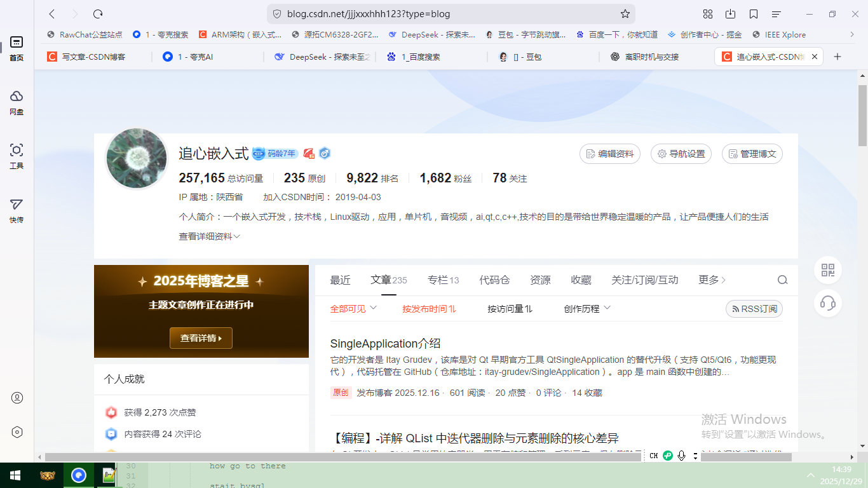The height and width of the screenshot is (488, 868).
Task: Click the page vertical scrollbar thumb
Action: tap(862, 114)
